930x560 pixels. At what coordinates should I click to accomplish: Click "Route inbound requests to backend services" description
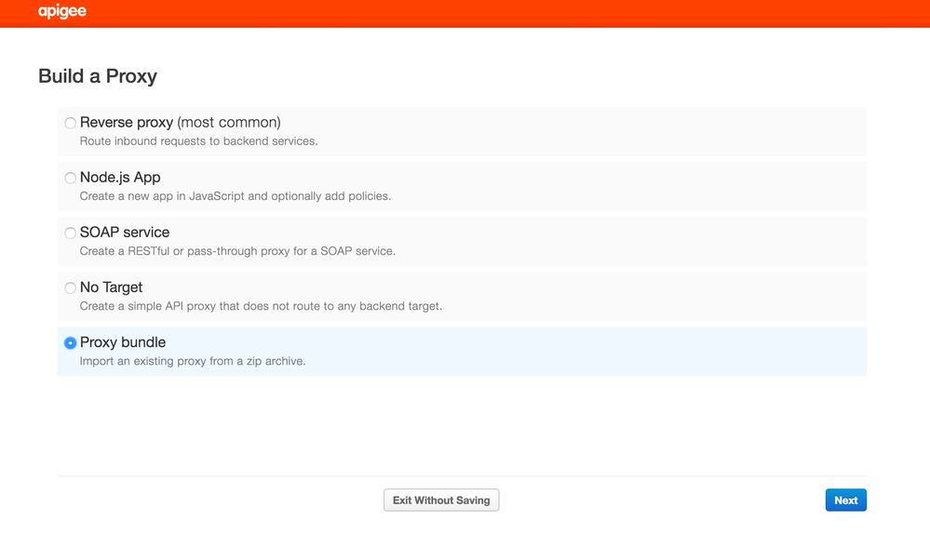pyautogui.click(x=198, y=141)
